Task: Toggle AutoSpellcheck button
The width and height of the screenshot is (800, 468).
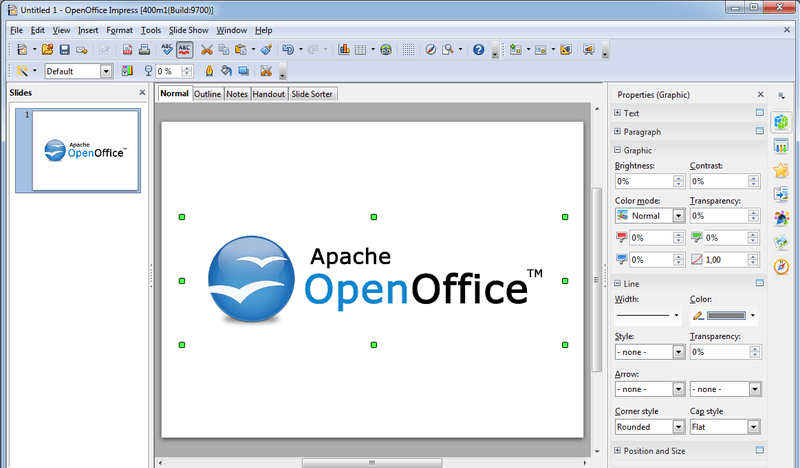Action: [x=184, y=50]
